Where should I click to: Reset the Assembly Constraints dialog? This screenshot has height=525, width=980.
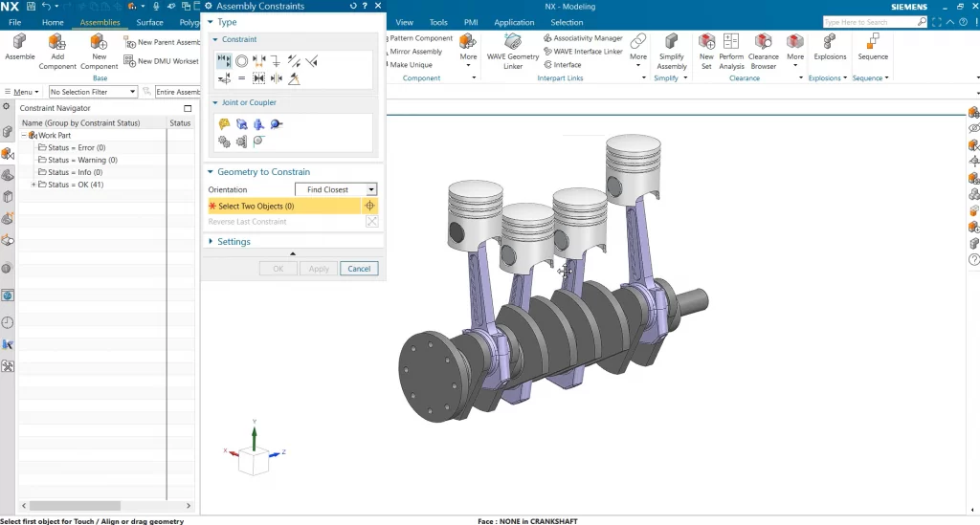(x=353, y=6)
